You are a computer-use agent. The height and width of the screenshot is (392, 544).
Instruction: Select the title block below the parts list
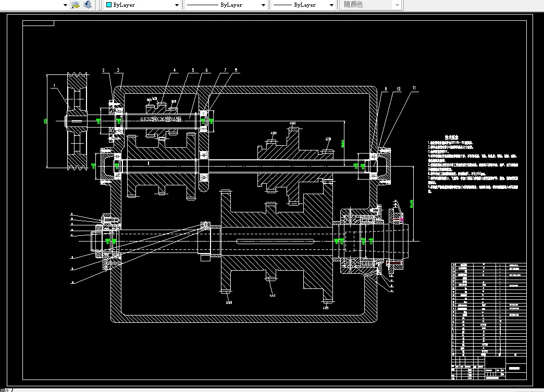489,368
